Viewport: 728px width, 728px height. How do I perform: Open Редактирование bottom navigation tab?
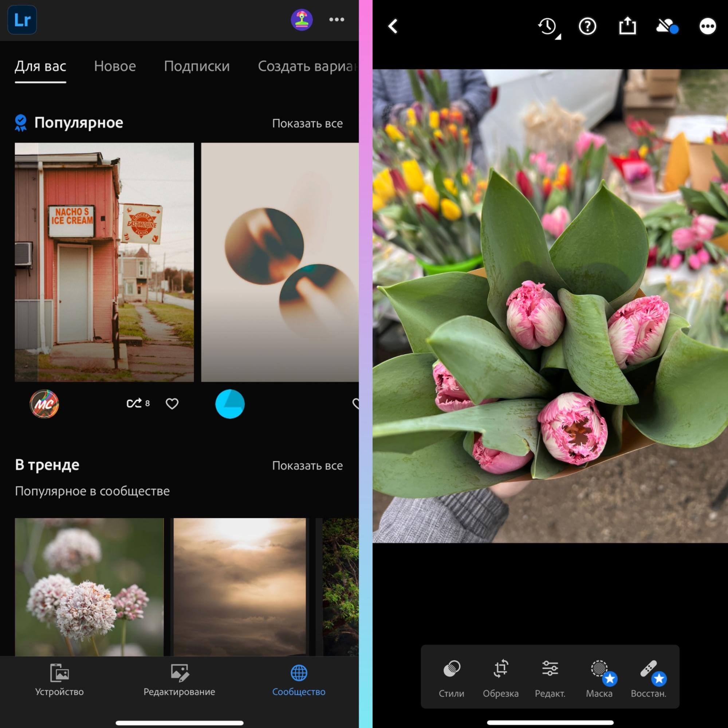click(x=180, y=681)
